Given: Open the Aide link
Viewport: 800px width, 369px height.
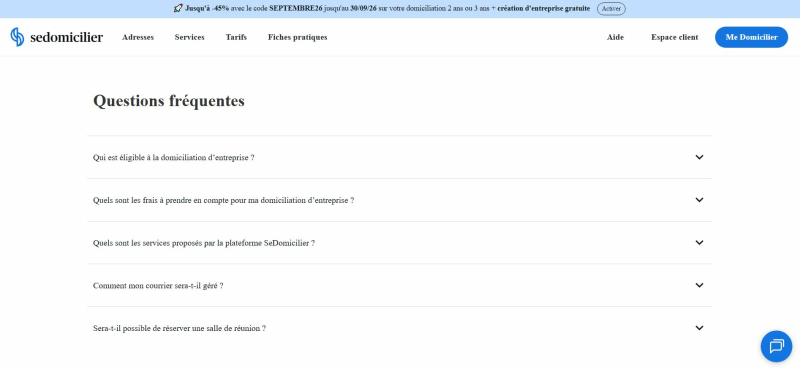Looking at the screenshot, I should 615,37.
